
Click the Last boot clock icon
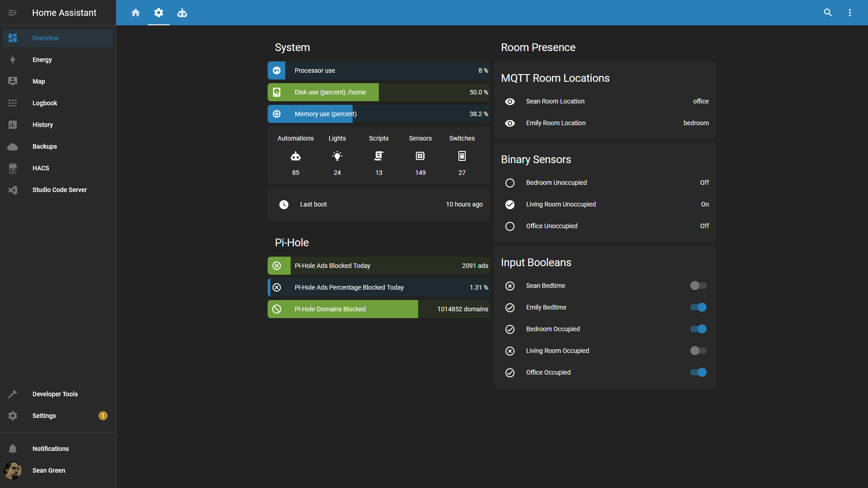[x=284, y=205]
